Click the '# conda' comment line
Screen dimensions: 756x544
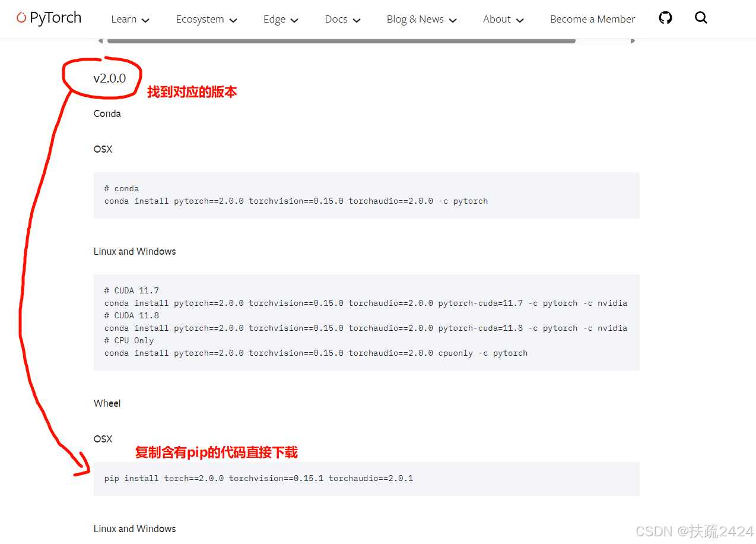point(122,188)
